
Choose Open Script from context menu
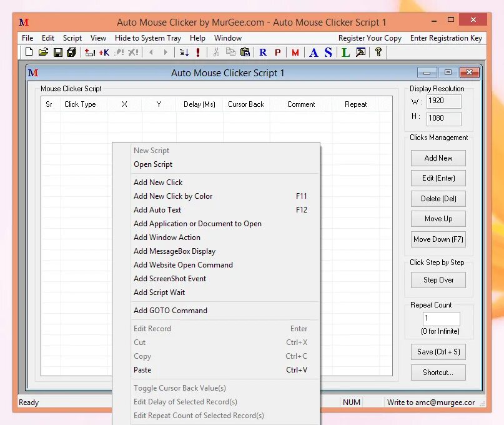(x=225, y=164)
